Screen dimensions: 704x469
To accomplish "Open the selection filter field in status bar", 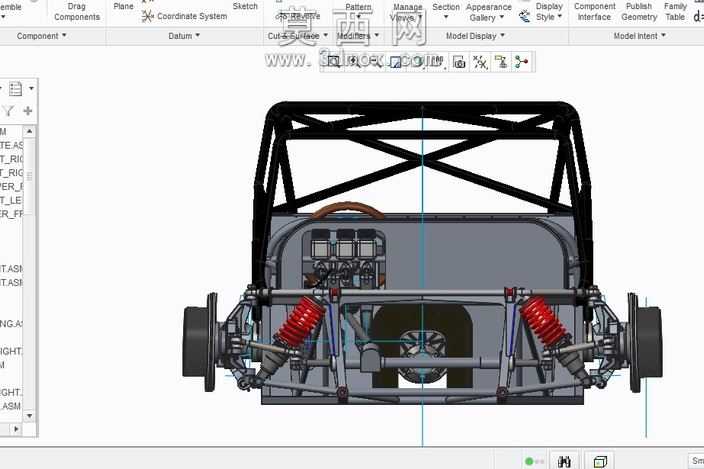I will tap(696, 461).
